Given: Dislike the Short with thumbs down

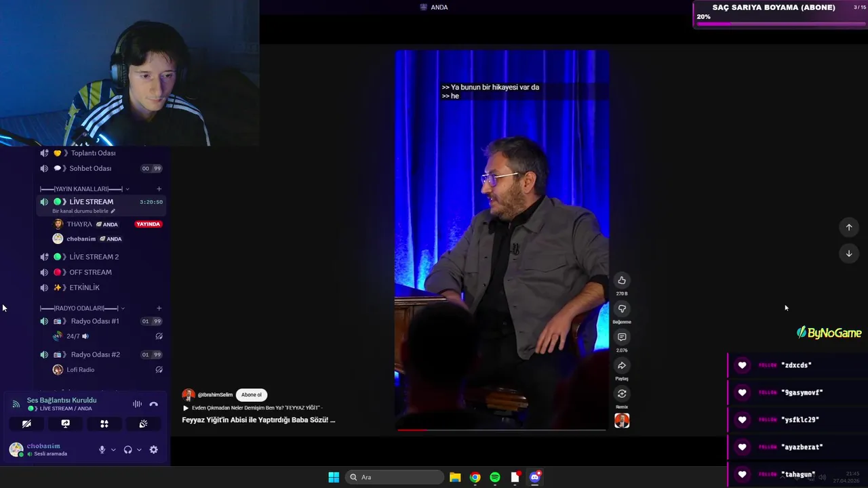Looking at the screenshot, I should 622,309.
